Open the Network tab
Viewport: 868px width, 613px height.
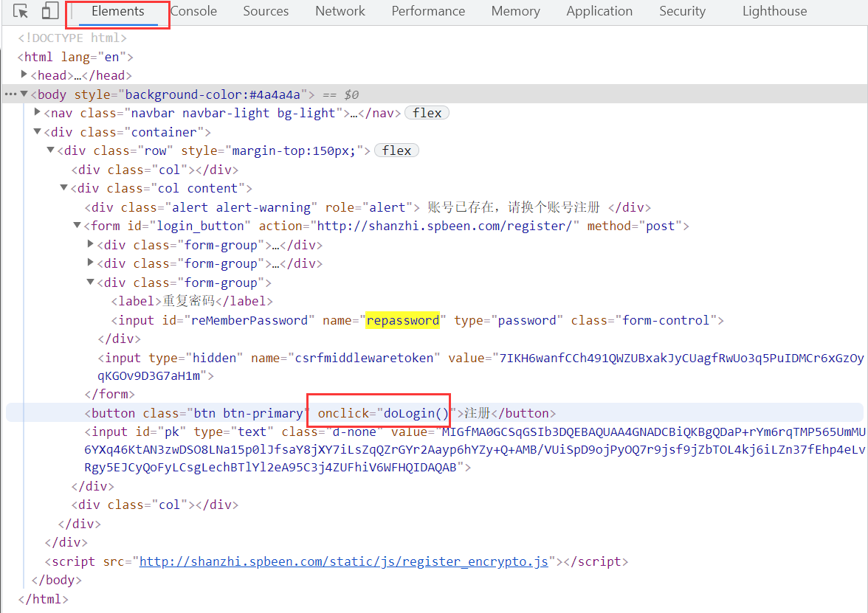point(340,11)
